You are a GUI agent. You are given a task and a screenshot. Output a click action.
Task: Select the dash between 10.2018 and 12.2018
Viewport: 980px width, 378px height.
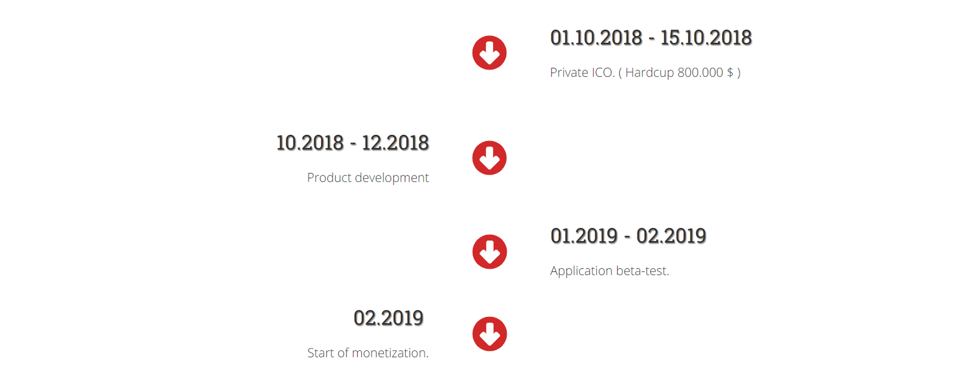click(x=353, y=144)
